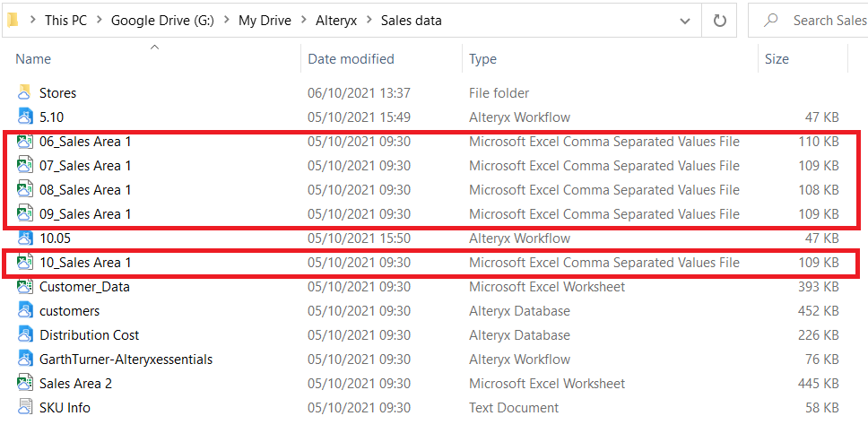Click the customers Alteryx database icon

coord(25,311)
